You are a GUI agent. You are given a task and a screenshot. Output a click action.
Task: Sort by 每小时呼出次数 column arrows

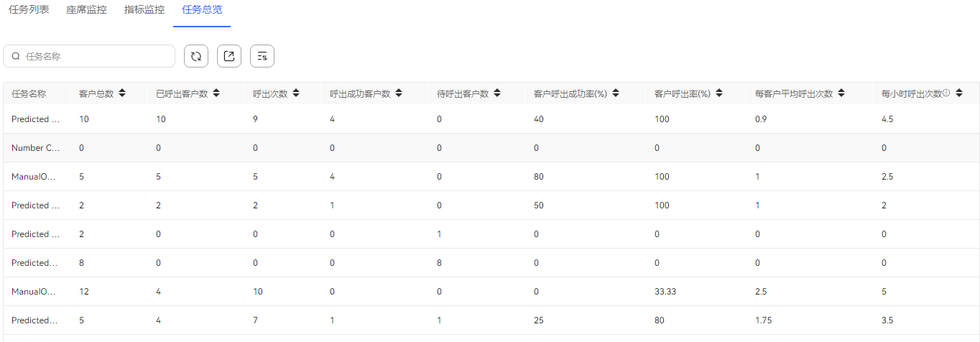(959, 93)
